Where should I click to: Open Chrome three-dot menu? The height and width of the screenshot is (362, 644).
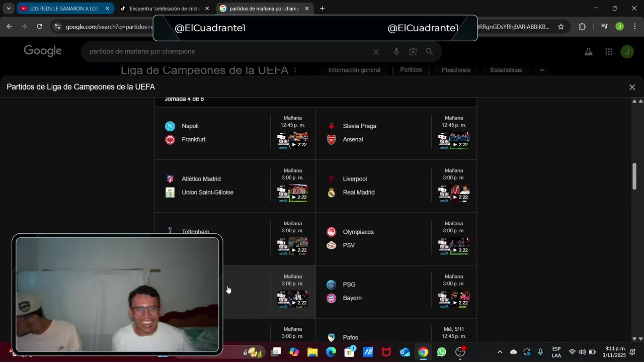click(634, 27)
